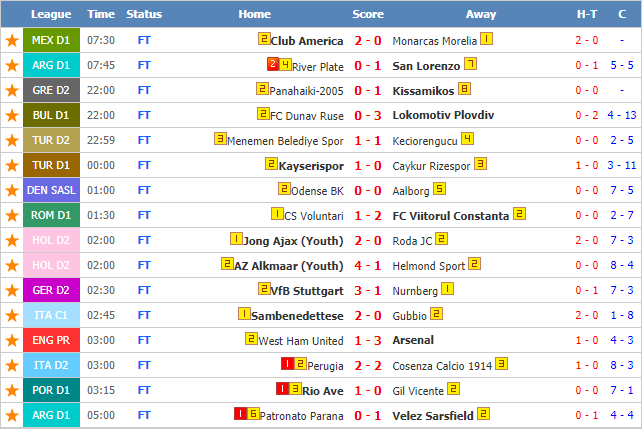Toggle the favorite star for Club America match
The height and width of the screenshot is (429, 642).
coord(12,41)
